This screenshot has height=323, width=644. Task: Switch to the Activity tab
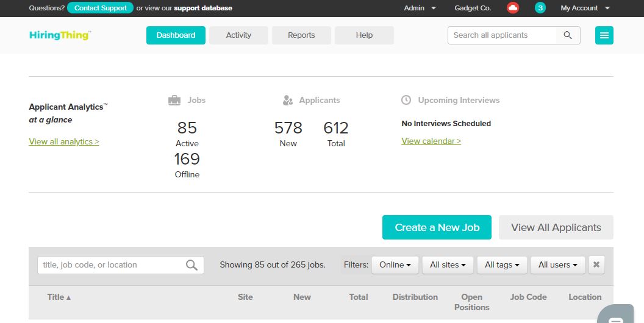pyautogui.click(x=238, y=35)
